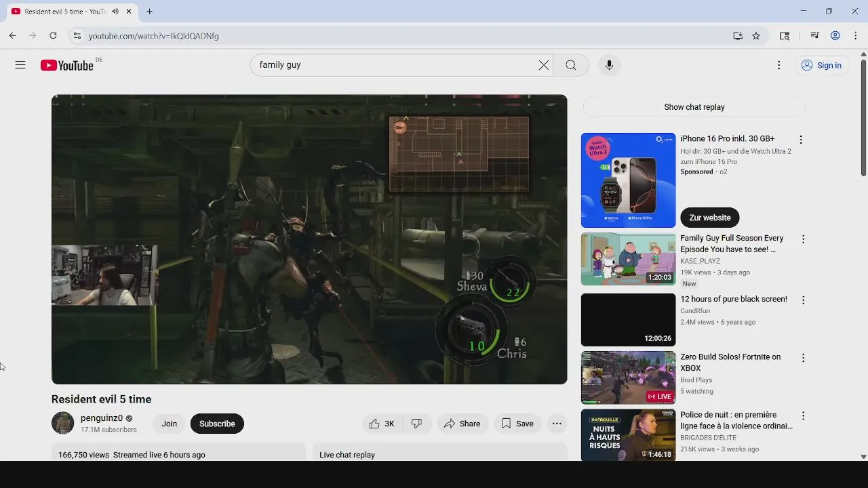Reload the current page
Screen dimensions: 868x488
(x=53, y=36)
